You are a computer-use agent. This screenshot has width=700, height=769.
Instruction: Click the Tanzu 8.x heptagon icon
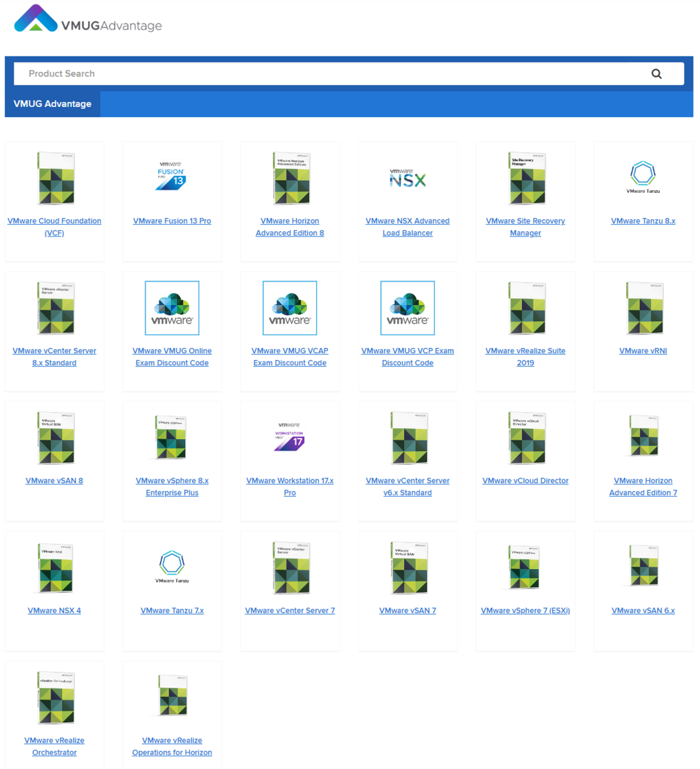pos(643,177)
